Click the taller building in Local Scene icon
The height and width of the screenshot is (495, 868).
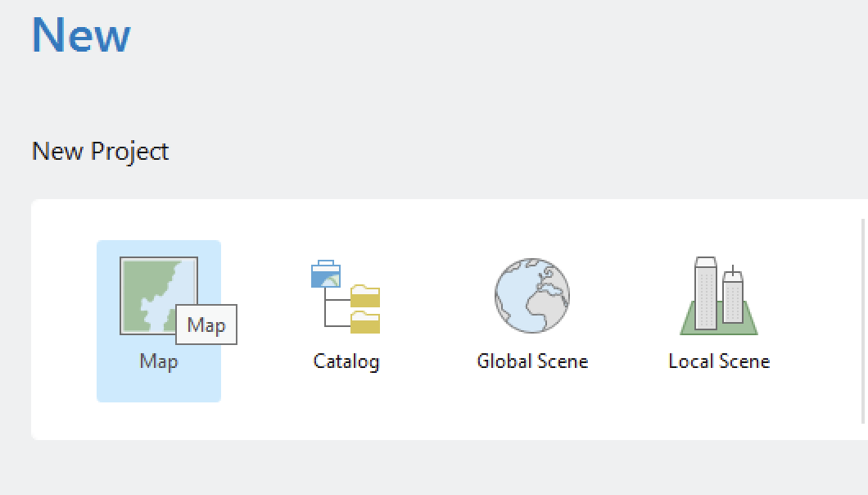(705, 293)
